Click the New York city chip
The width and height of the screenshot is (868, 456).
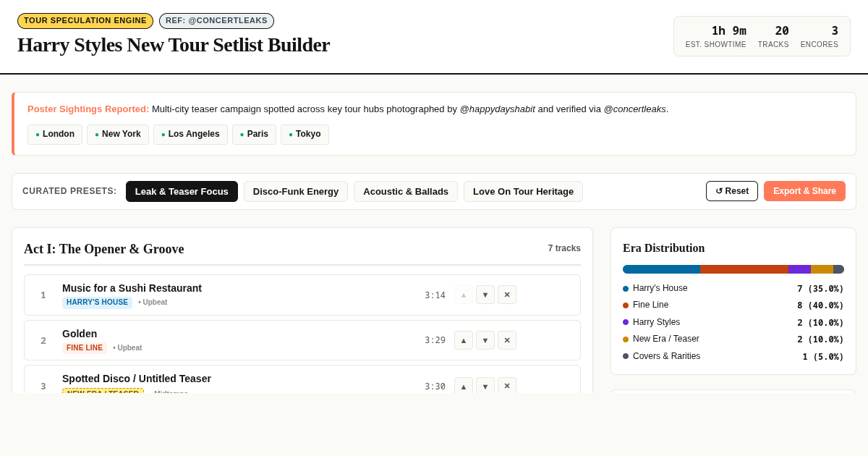118,135
